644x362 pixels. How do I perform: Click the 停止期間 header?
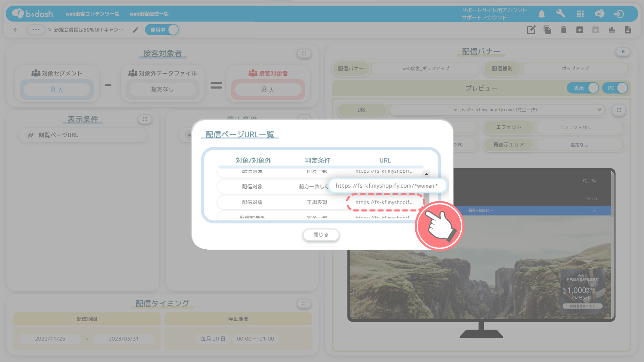tap(238, 319)
